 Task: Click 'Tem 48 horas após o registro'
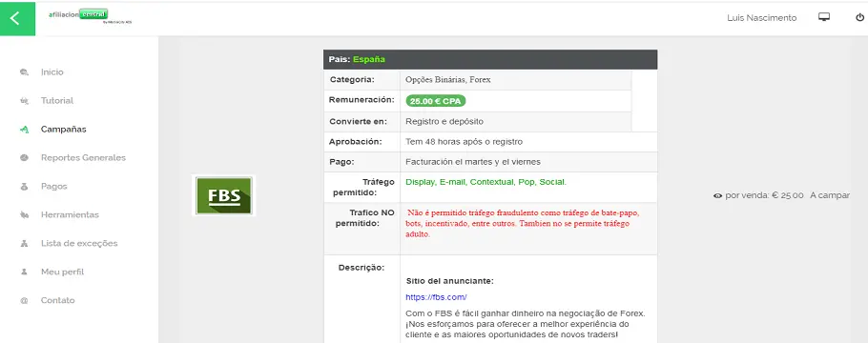pos(464,142)
